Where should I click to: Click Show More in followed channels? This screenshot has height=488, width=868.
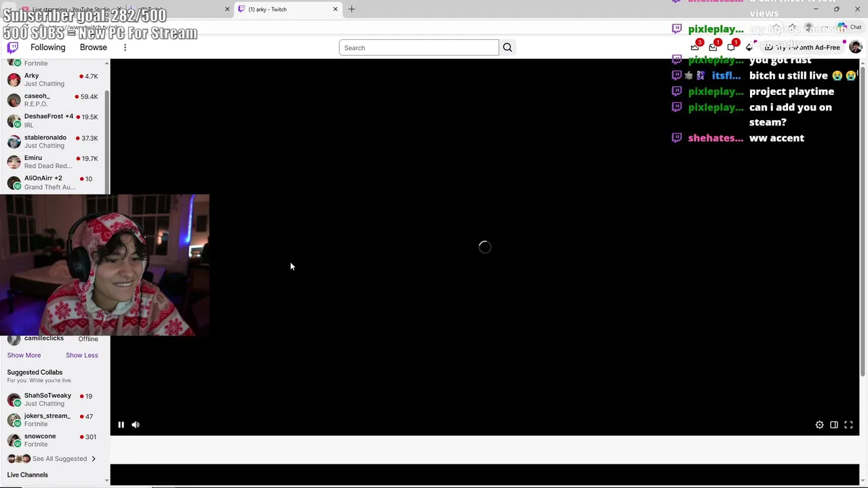tap(24, 355)
